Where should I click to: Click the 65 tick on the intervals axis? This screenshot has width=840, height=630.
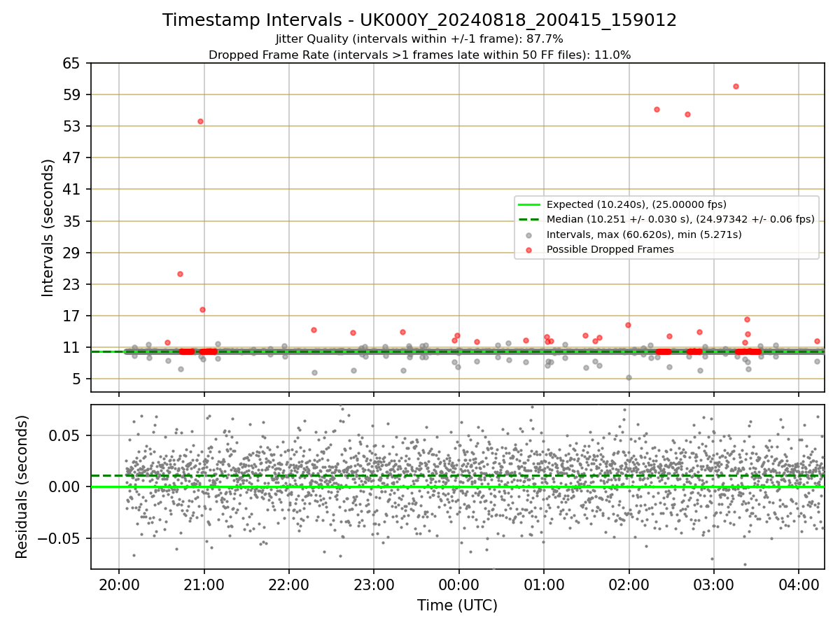pyautogui.click(x=71, y=63)
